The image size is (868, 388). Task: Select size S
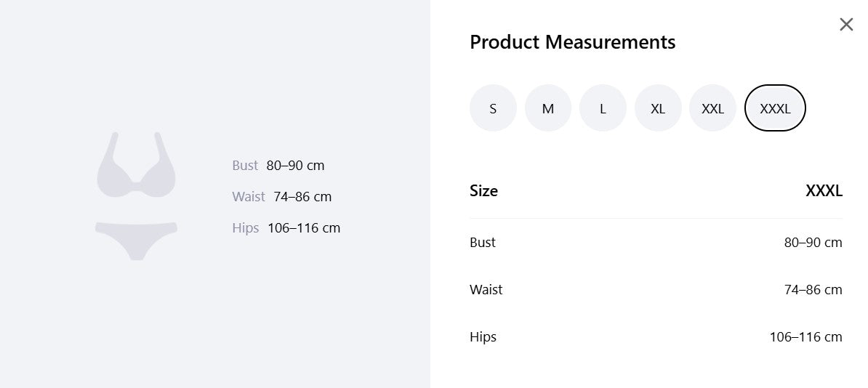point(493,108)
